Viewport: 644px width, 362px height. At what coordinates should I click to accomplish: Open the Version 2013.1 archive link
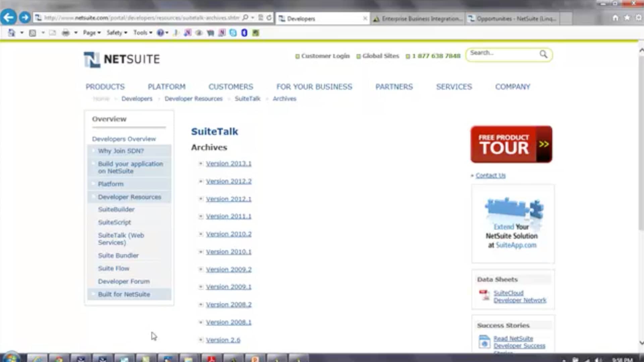(228, 164)
